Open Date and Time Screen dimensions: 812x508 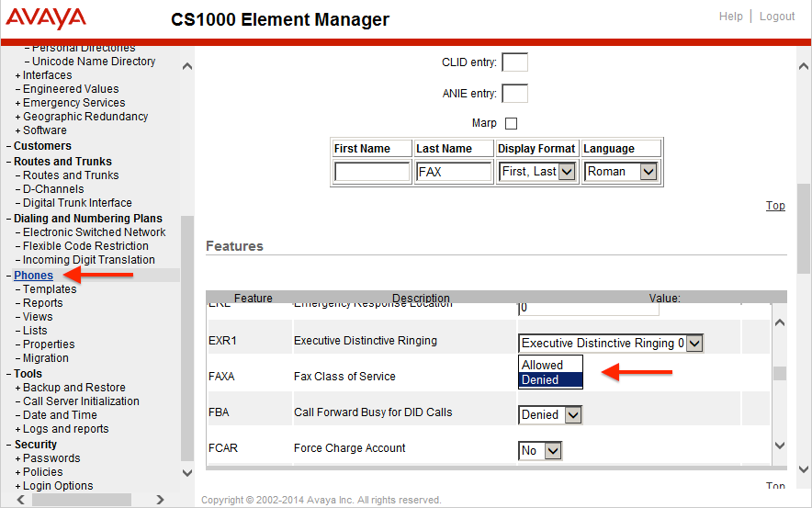(60, 415)
